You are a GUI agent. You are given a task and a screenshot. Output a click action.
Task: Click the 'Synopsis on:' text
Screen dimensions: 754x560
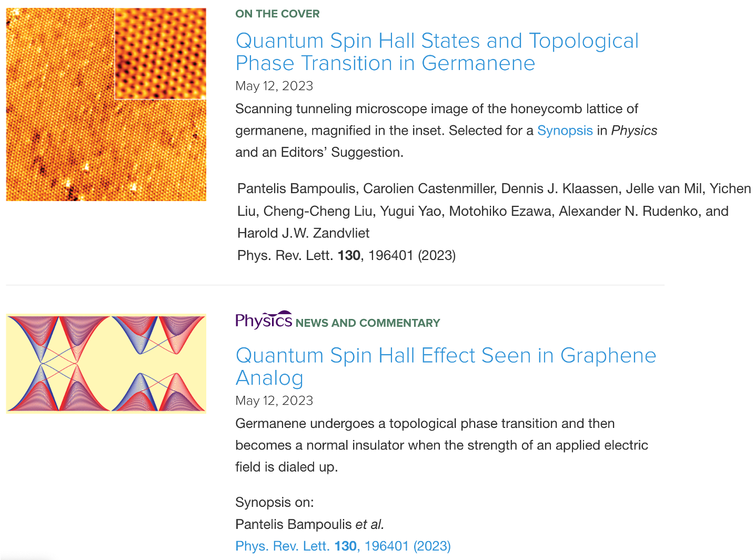click(x=274, y=502)
